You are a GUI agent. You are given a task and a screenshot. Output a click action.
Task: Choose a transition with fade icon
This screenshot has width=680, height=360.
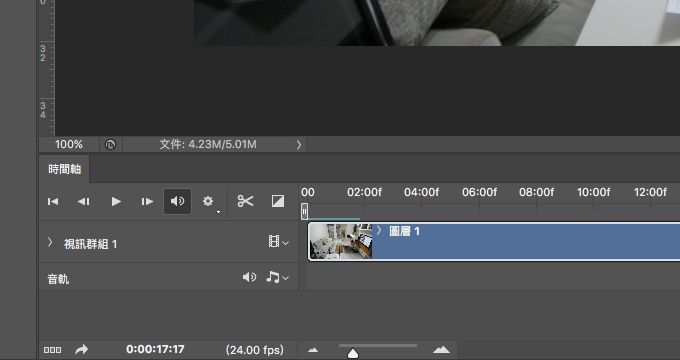[278, 201]
